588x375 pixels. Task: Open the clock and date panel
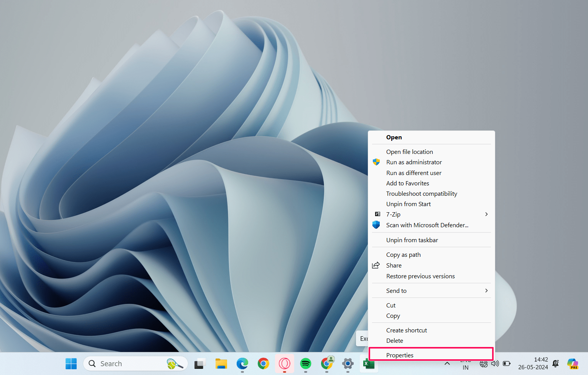tap(533, 363)
